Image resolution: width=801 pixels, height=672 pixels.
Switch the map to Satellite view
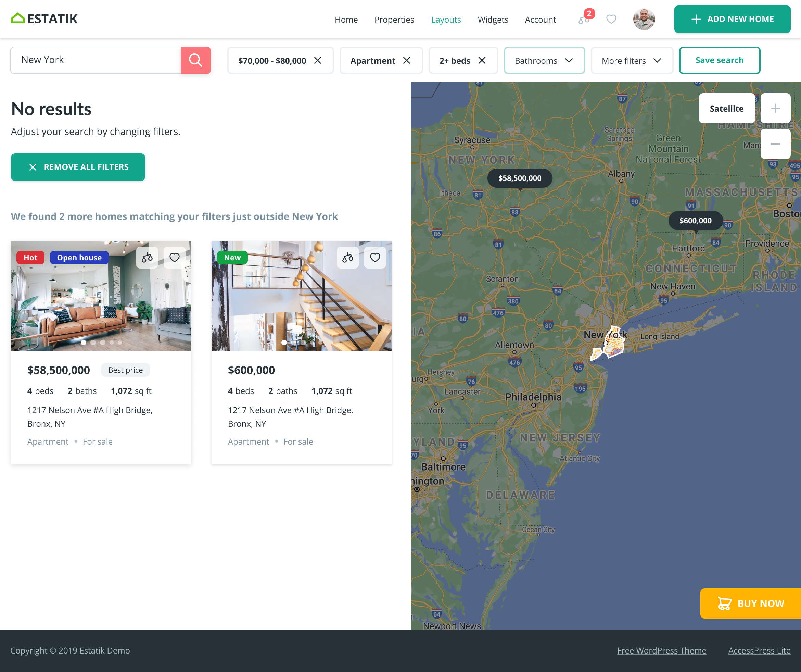pyautogui.click(x=726, y=108)
